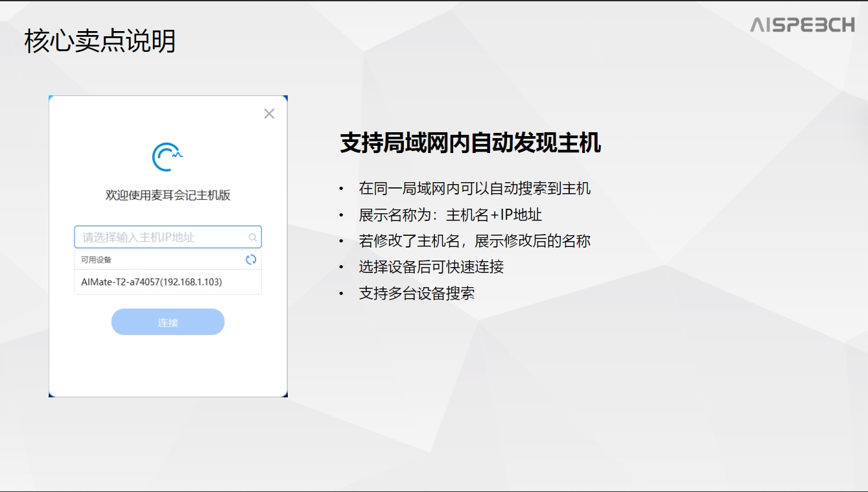Focus the 请选择输入主机IP地址 input box
Screen dimensions: 868x492
[161, 237]
